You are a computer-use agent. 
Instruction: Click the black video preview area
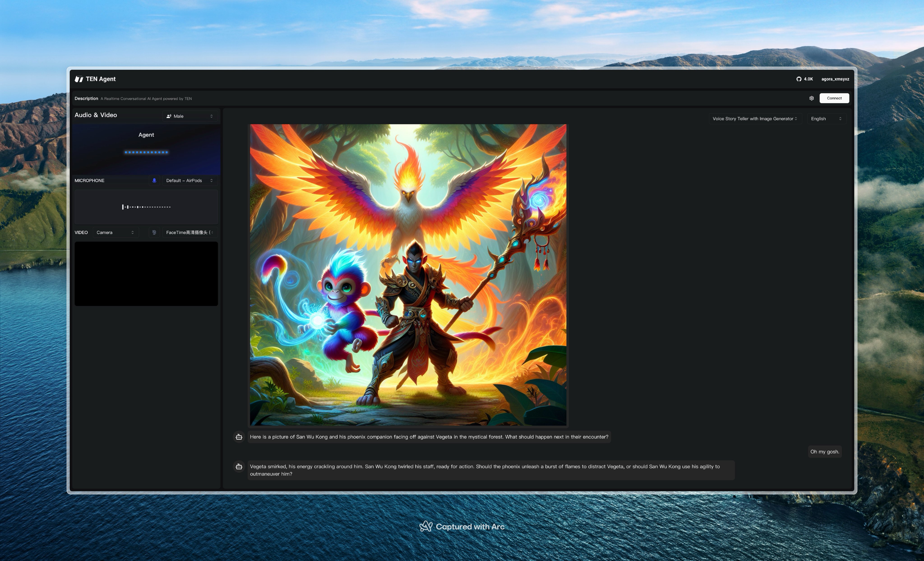pos(146,274)
